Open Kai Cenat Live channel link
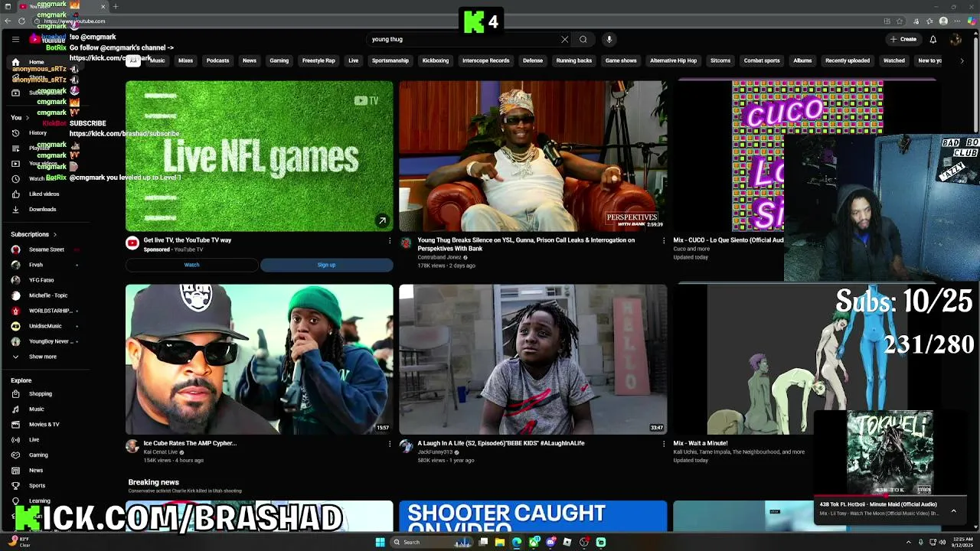This screenshot has height=551, width=980. click(x=161, y=452)
